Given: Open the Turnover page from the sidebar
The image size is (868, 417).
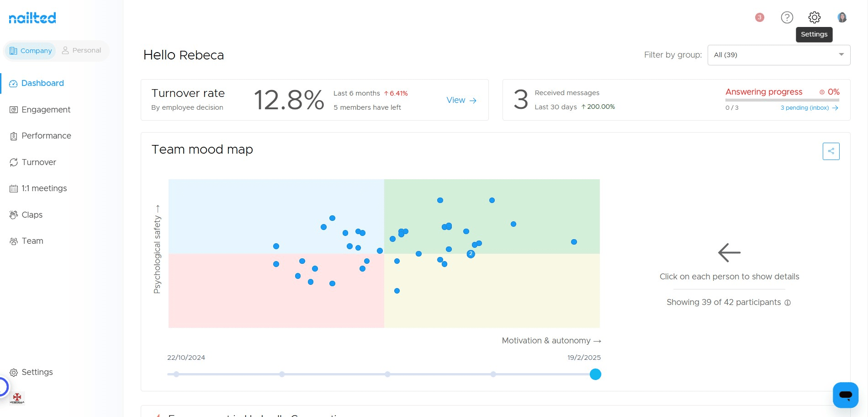Looking at the screenshot, I should [39, 162].
